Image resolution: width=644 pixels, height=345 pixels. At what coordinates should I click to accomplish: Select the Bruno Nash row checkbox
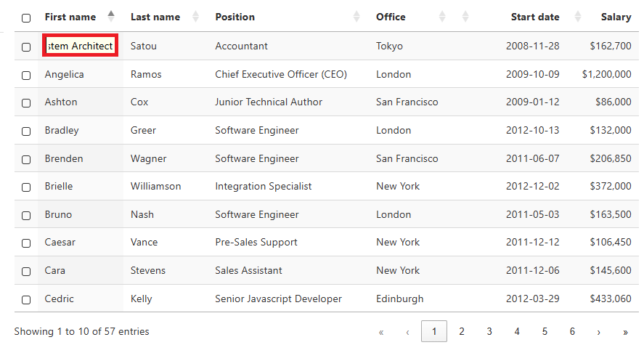point(26,215)
